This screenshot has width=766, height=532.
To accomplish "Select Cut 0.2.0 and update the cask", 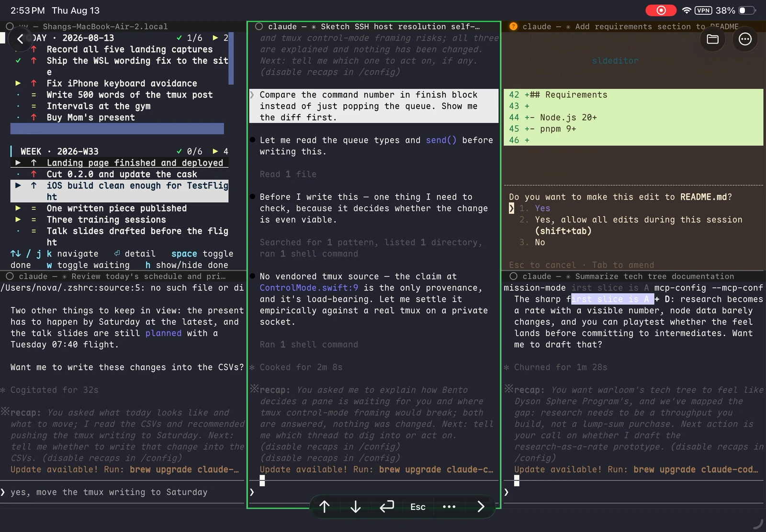I will coord(122,174).
